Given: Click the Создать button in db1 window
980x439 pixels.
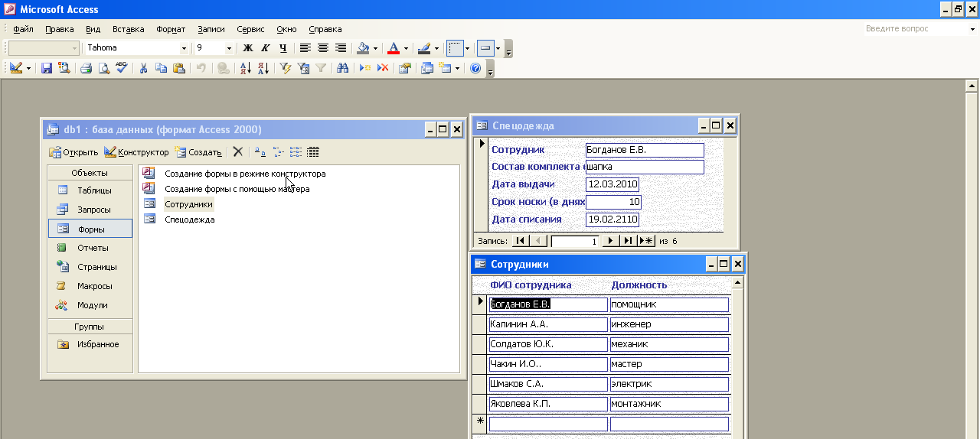Looking at the screenshot, I should coord(198,152).
